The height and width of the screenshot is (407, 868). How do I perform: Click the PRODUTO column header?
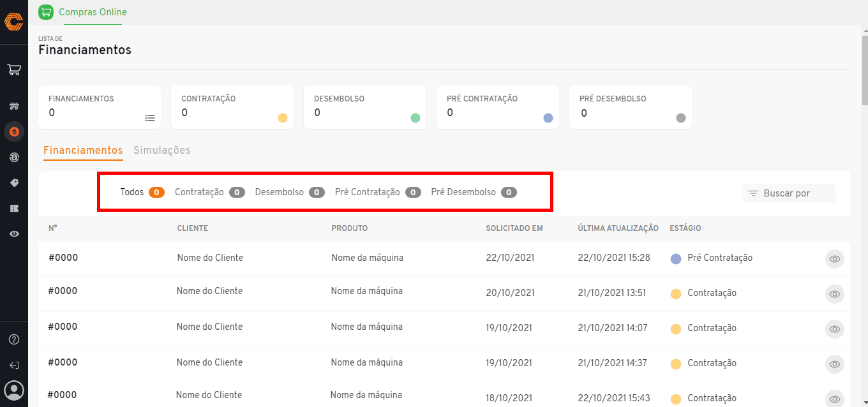350,228
